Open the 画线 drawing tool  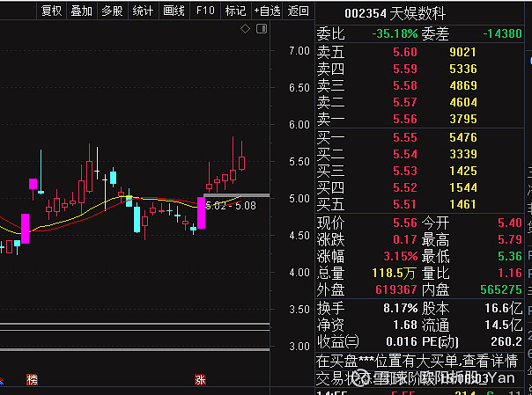(x=174, y=11)
